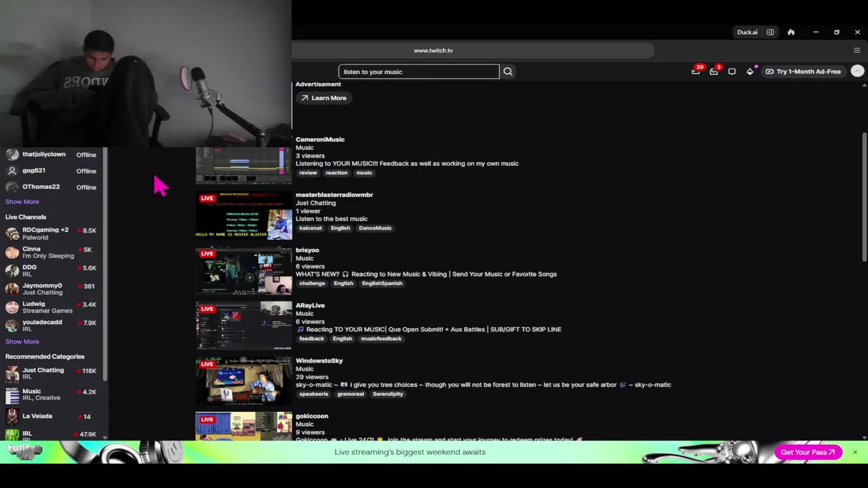Click the 'DanceMusic' tag
This screenshot has width=868, height=488.
coord(375,228)
